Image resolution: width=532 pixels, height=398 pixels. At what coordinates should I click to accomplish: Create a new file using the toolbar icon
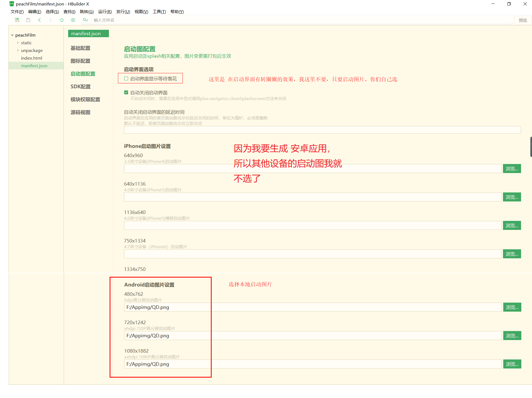pyautogui.click(x=17, y=20)
